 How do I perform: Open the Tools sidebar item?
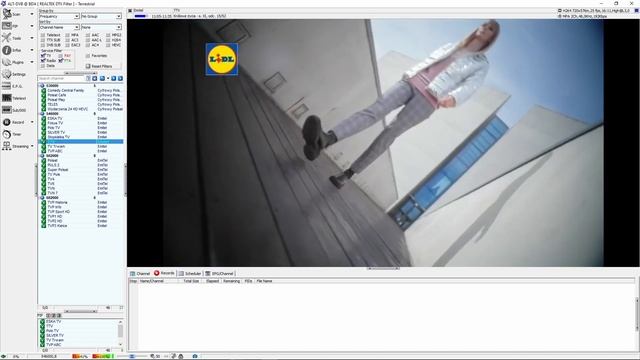(11, 38)
